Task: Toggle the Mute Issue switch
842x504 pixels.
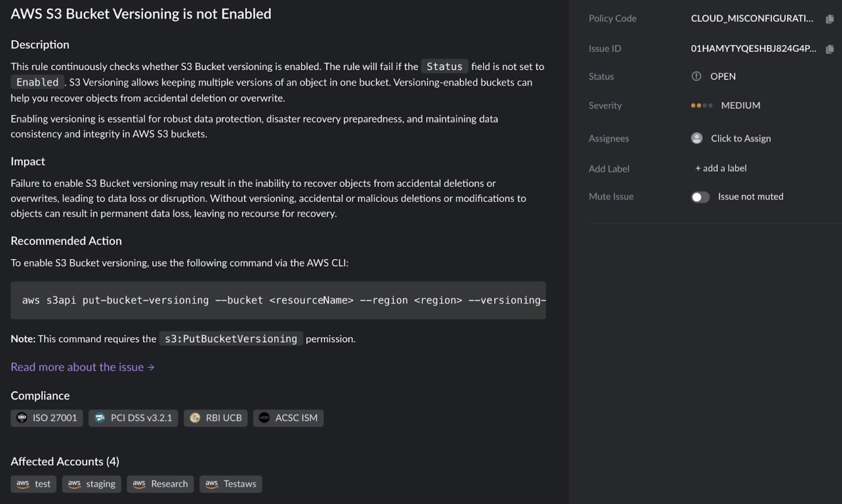Action: pyautogui.click(x=700, y=197)
